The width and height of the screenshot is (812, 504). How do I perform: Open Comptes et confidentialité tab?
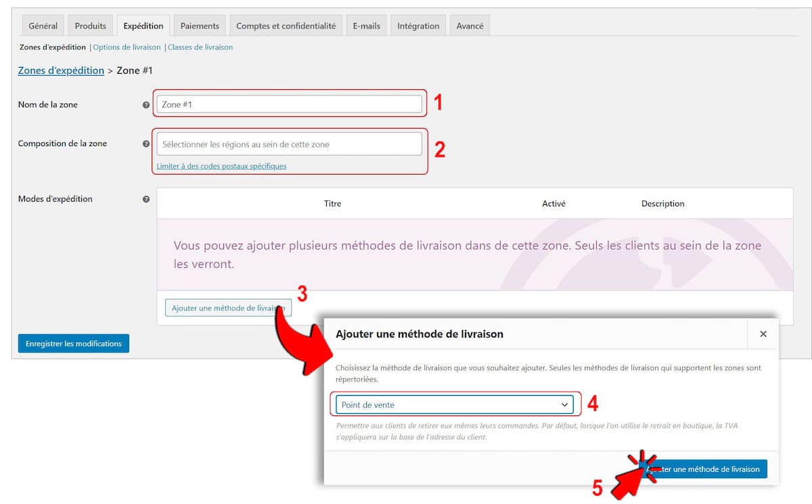286,26
